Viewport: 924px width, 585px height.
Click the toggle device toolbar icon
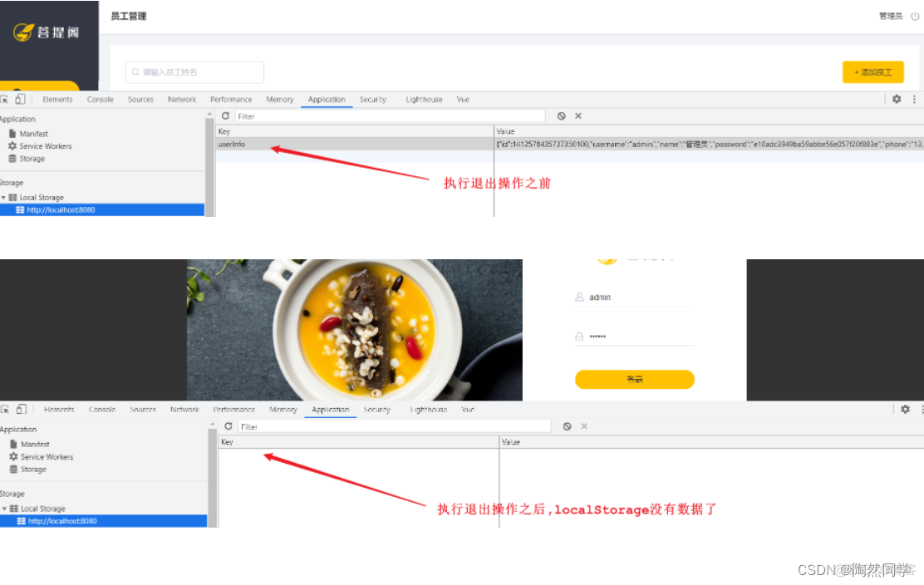(x=22, y=99)
